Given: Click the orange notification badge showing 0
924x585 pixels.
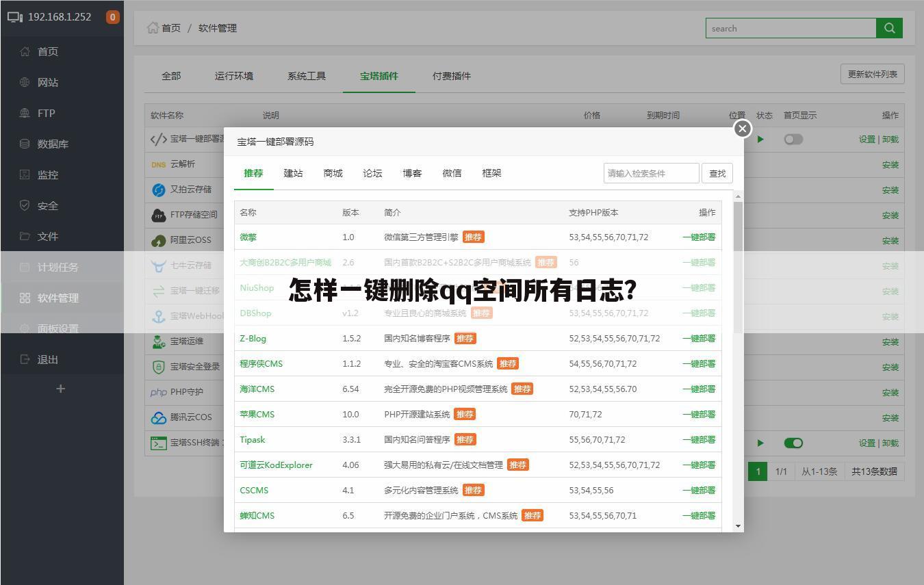Looking at the screenshot, I should pyautogui.click(x=112, y=17).
